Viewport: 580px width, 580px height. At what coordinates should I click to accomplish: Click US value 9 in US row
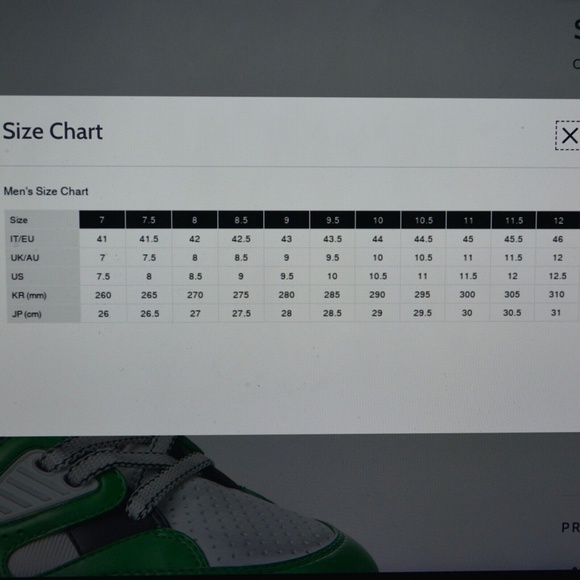241,276
